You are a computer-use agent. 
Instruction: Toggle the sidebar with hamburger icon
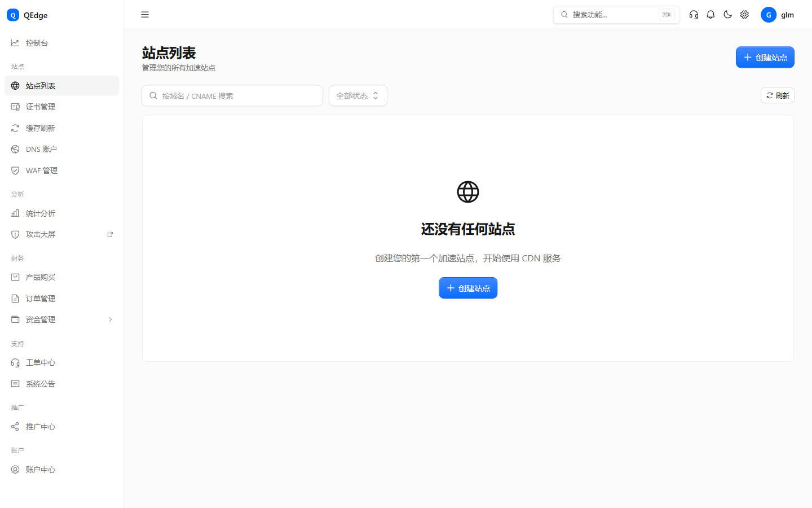coord(145,15)
